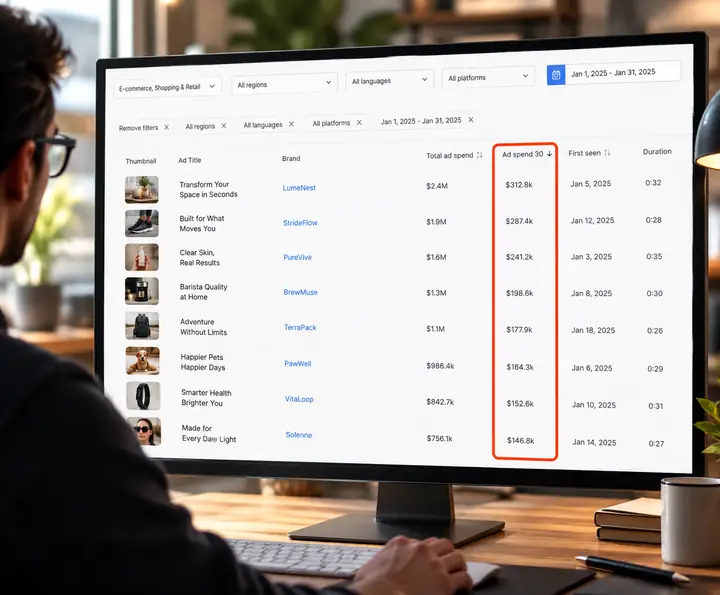The image size is (720, 595).
Task: Toggle Ad spend 30 sort arrow
Action: pos(550,154)
